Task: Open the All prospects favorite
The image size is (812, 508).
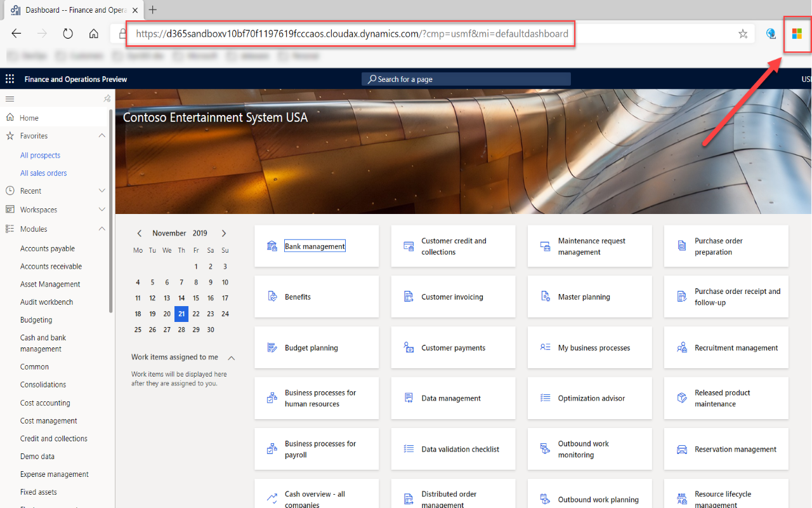Action: (x=40, y=155)
